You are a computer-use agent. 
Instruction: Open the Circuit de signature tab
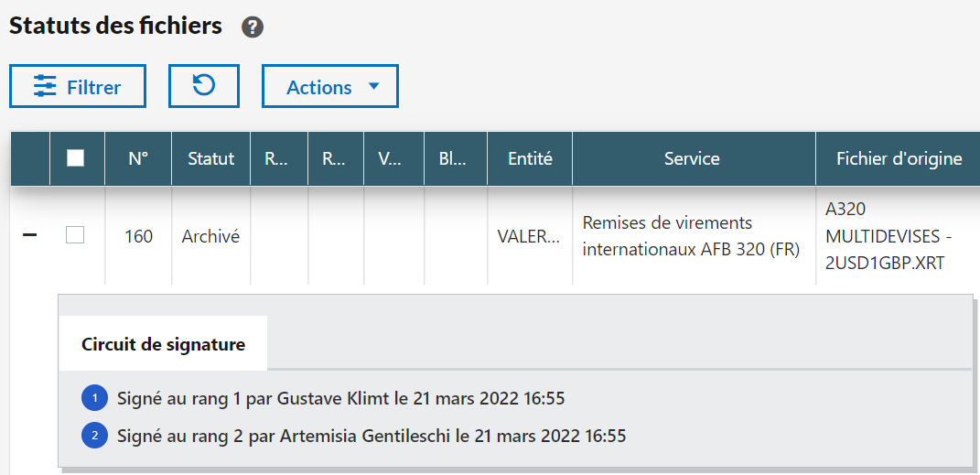[x=163, y=345]
